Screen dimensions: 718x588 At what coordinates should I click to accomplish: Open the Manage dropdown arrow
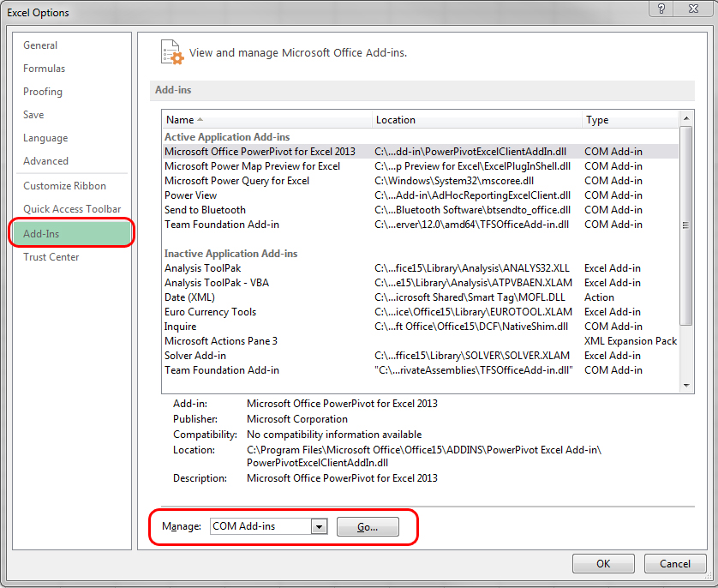[320, 527]
